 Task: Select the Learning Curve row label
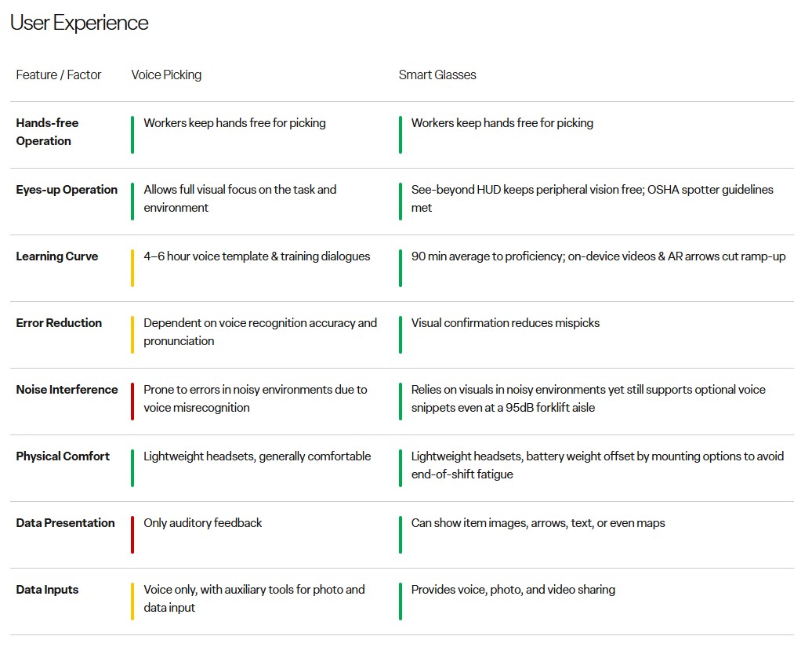click(x=57, y=256)
